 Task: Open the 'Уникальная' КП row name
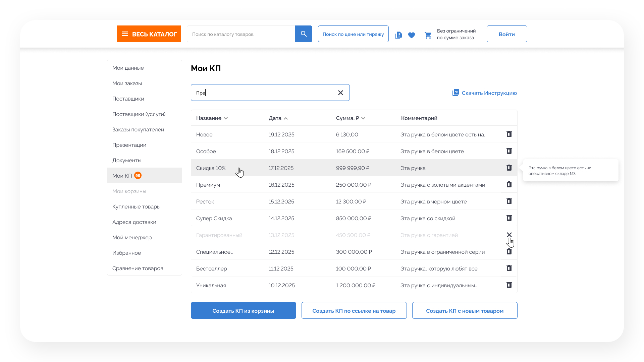pyautogui.click(x=211, y=285)
